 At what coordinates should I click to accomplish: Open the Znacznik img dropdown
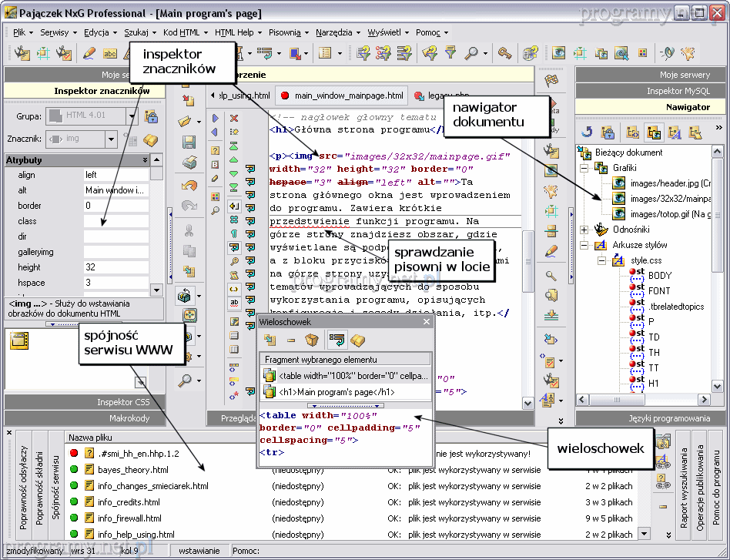(111, 139)
